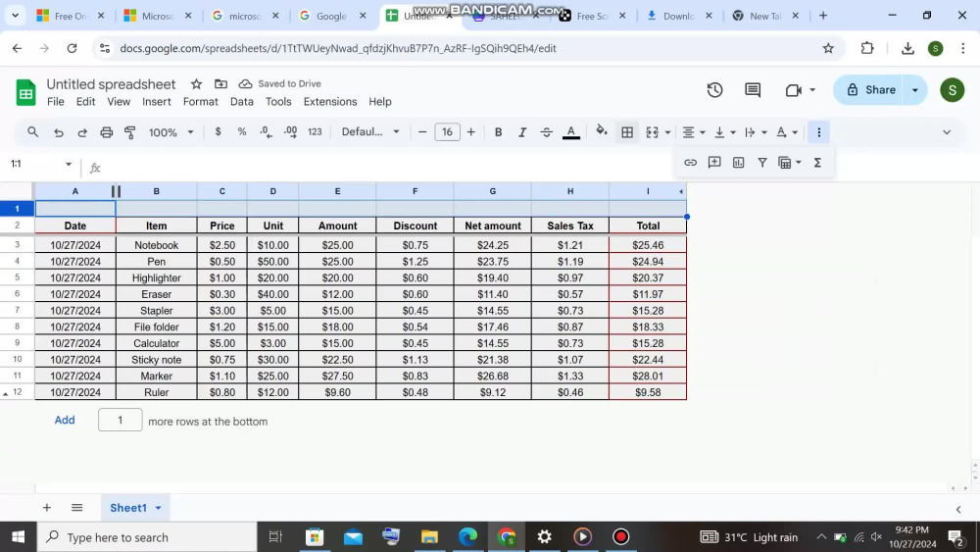Open the fill color picker

tap(602, 131)
